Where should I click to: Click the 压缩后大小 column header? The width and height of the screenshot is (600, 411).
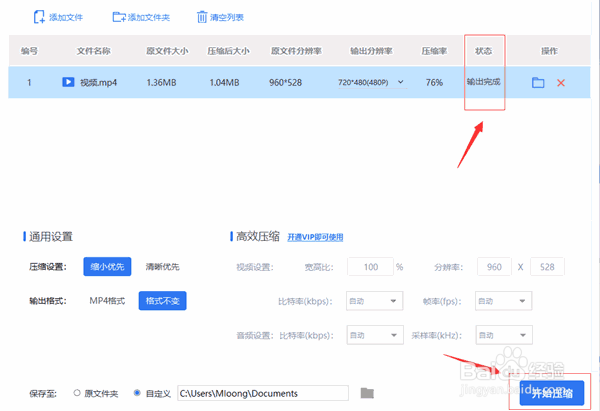(x=228, y=51)
